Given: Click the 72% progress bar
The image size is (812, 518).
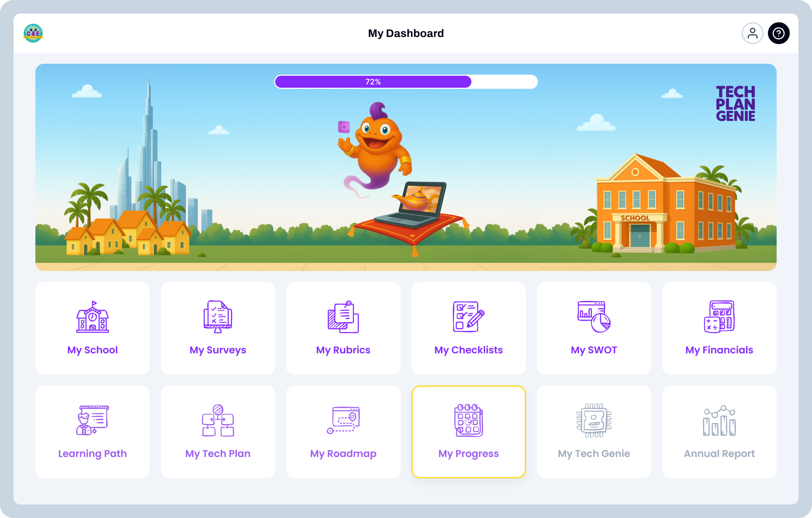Looking at the screenshot, I should 406,82.
